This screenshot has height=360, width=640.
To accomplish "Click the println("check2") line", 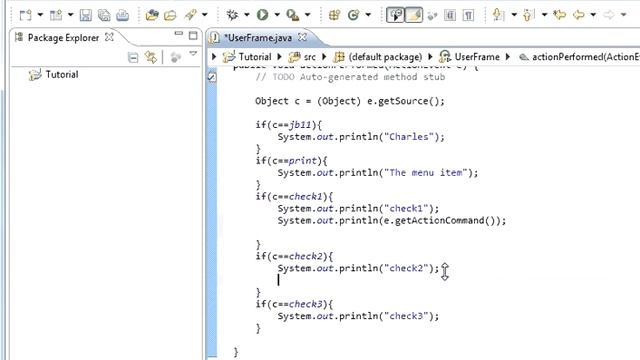I will point(358,269).
